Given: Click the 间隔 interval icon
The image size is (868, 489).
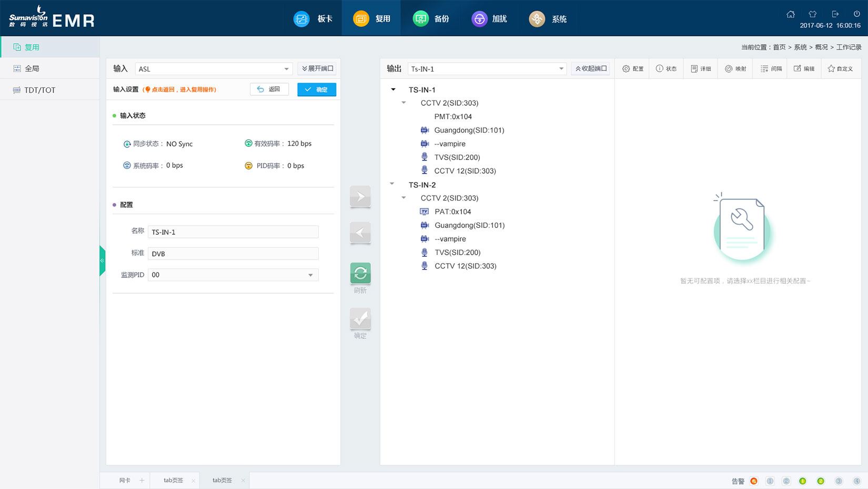Looking at the screenshot, I should point(770,68).
